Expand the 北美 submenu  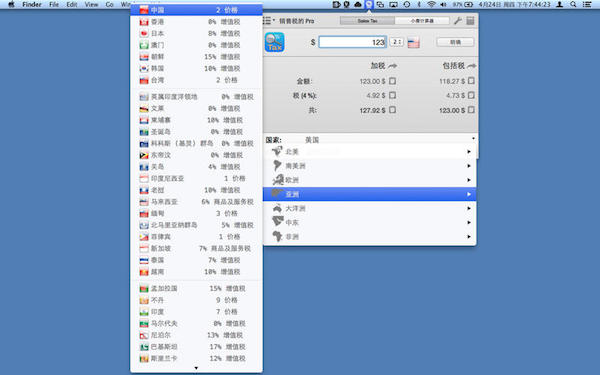[x=370, y=152]
